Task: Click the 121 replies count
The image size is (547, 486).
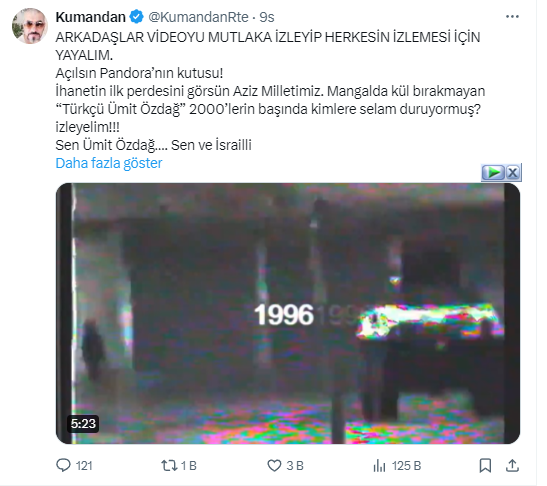Action: 84,466
